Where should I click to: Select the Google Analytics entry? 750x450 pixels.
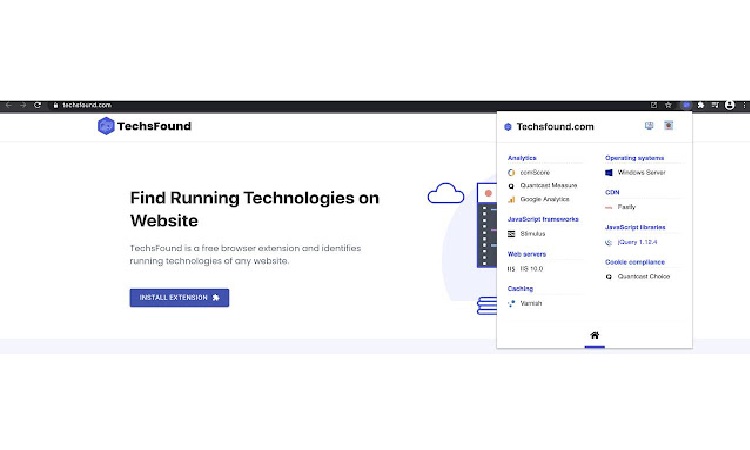click(545, 199)
